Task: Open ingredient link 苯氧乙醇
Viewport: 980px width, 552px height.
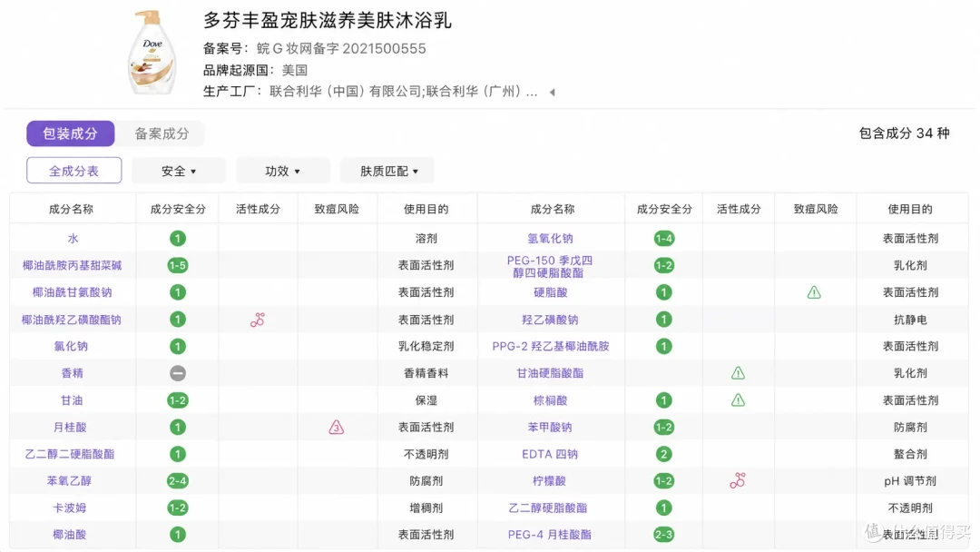Action: coord(69,481)
